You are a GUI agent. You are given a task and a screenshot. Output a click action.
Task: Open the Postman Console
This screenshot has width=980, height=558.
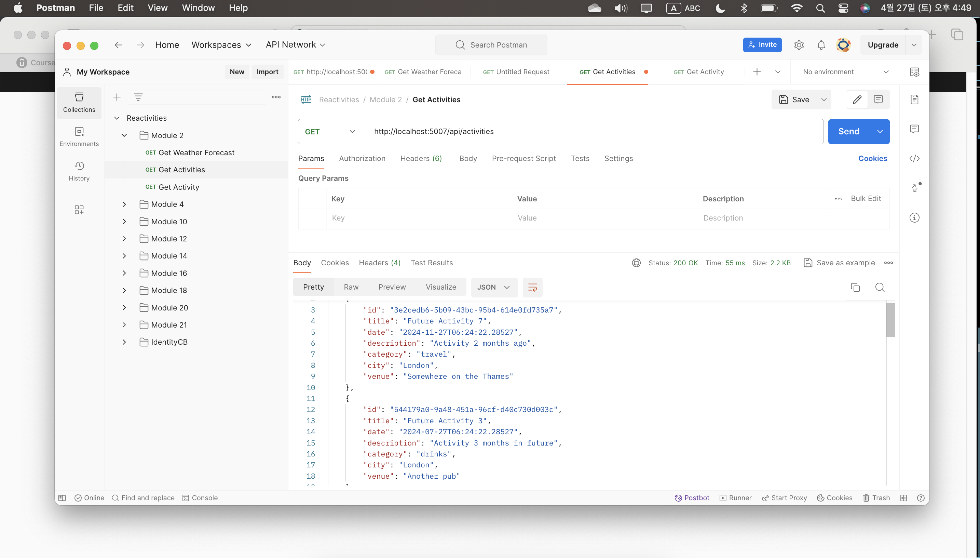point(200,497)
